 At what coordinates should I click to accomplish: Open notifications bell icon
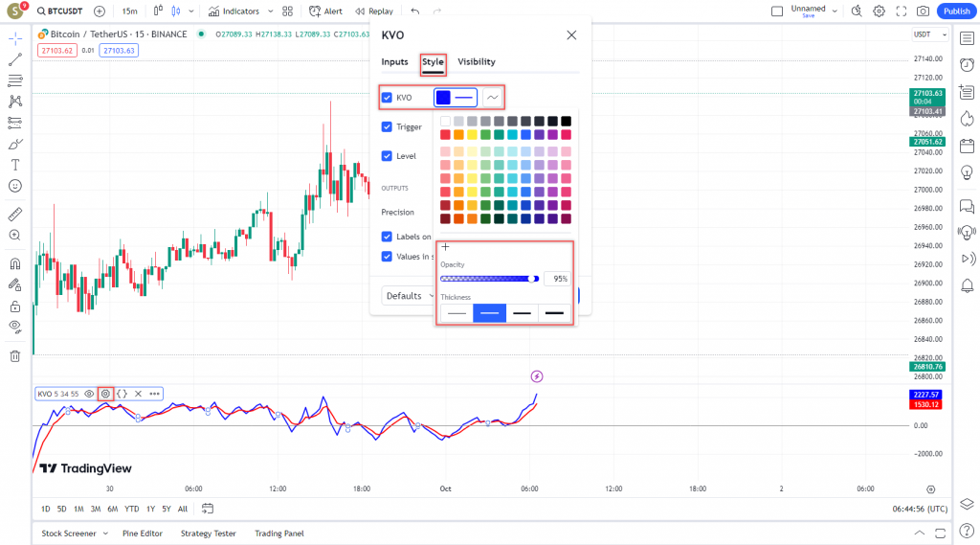pos(967,286)
